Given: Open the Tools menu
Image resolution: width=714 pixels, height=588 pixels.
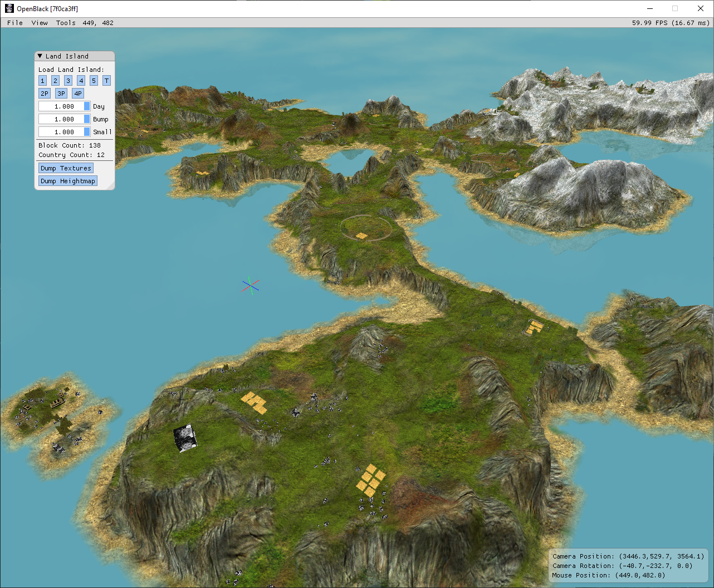Looking at the screenshot, I should [x=66, y=23].
